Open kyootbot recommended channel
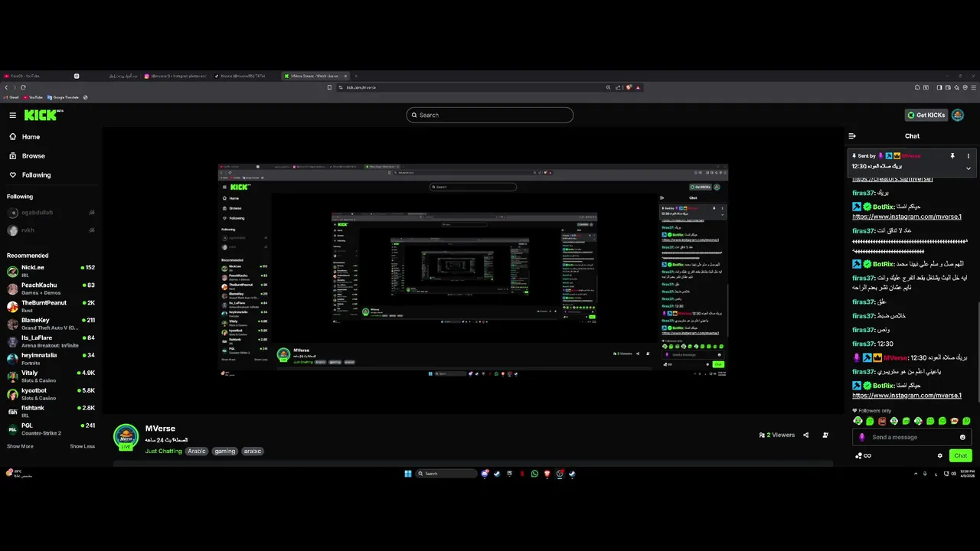 pyautogui.click(x=51, y=394)
